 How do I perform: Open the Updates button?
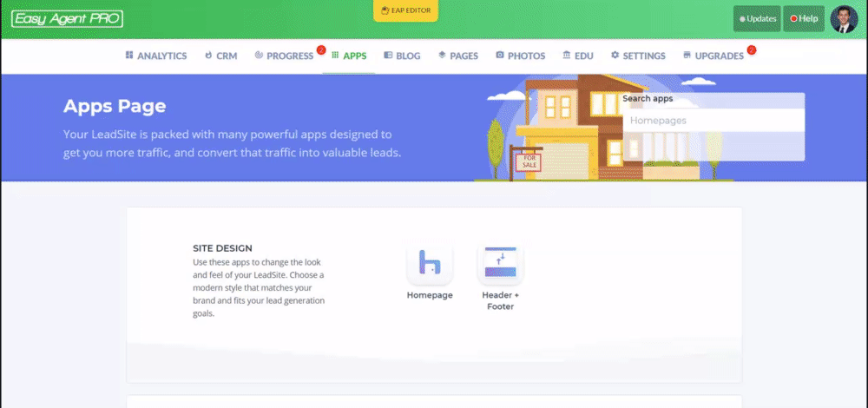757,19
